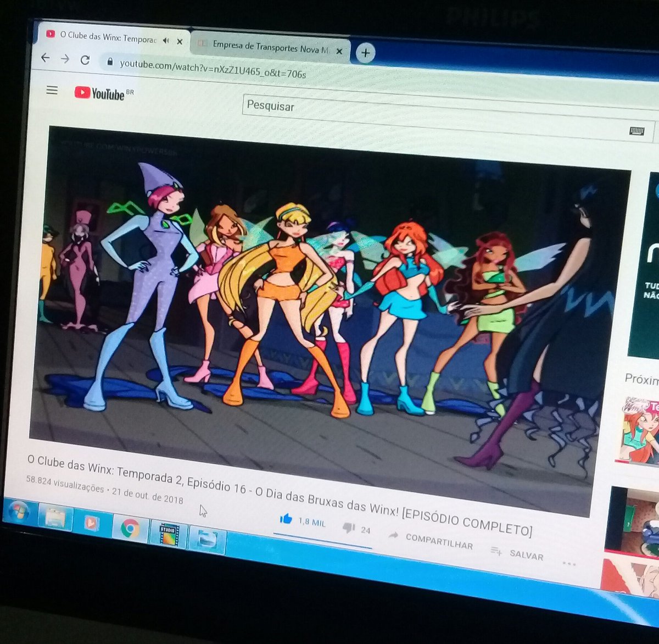
Task: Reload the page with the refresh icon
Action: [x=85, y=60]
